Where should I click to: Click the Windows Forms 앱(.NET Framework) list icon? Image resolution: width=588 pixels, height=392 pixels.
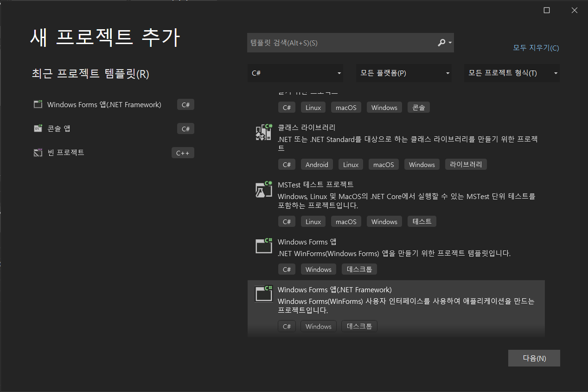264,294
